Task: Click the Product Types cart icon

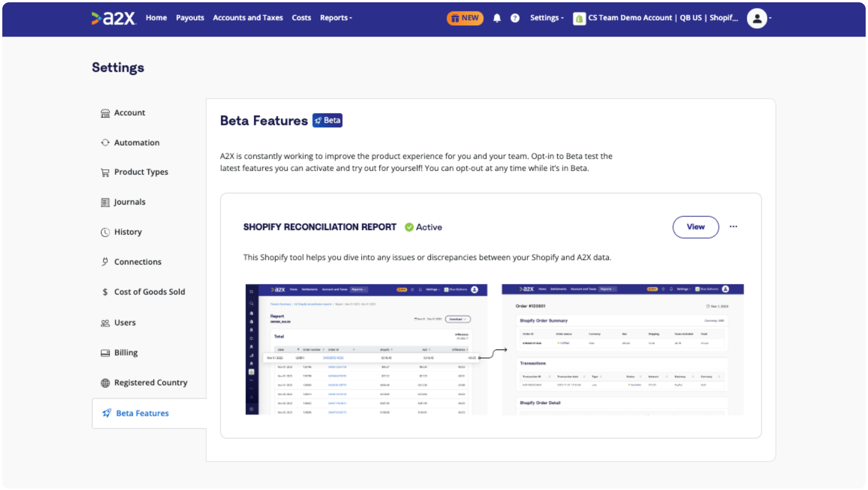Action: point(105,172)
